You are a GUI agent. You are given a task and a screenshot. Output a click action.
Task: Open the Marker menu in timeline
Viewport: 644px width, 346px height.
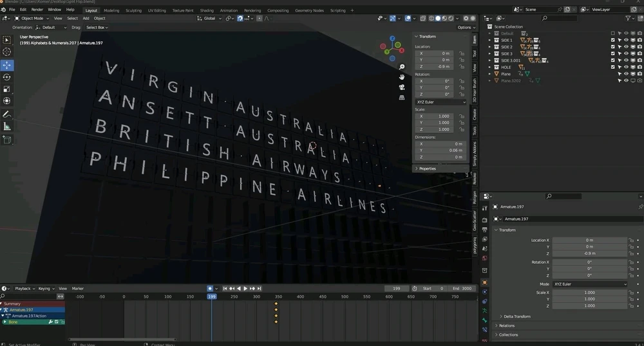78,289
